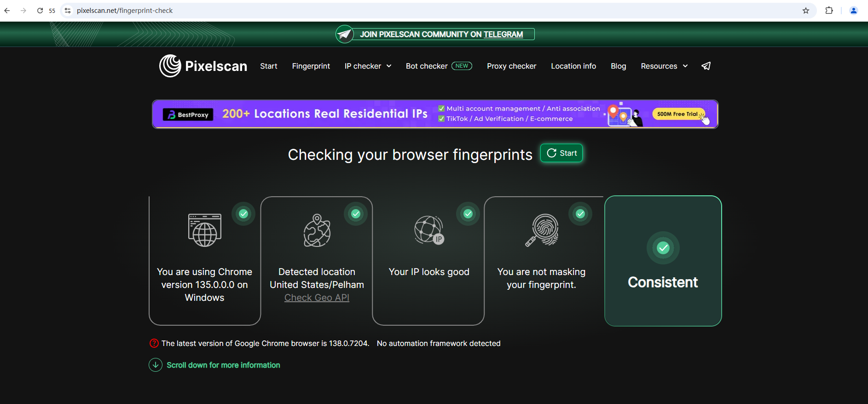The image size is (868, 404).
Task: Open the Bot checker page
Action: click(427, 66)
